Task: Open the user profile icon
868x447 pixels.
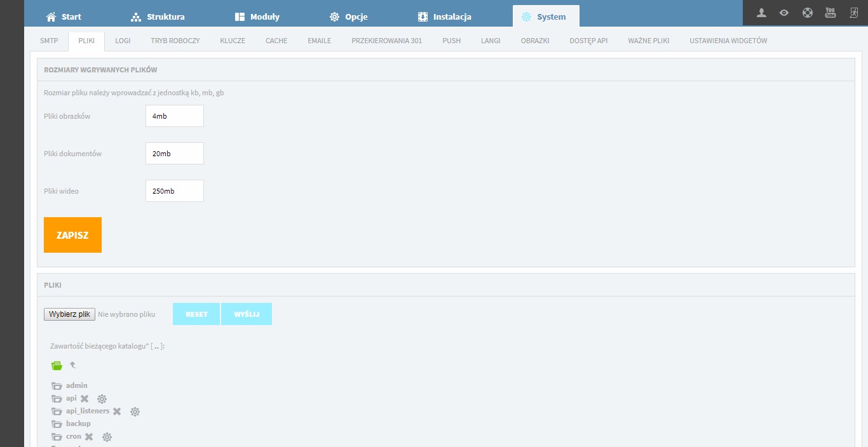Action: [x=761, y=13]
